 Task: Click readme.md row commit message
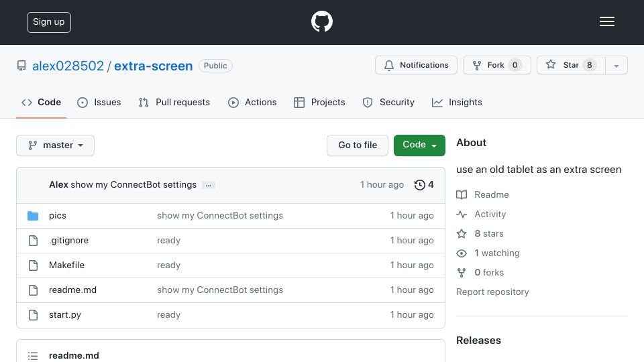point(220,290)
